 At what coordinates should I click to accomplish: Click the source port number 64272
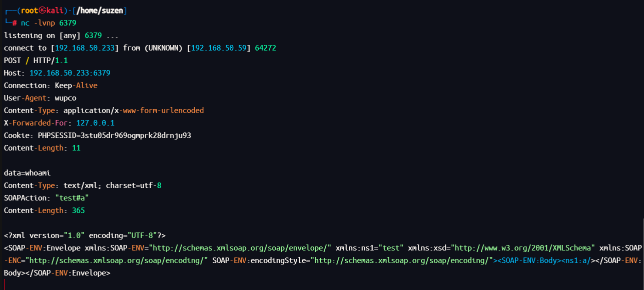pyautogui.click(x=265, y=48)
